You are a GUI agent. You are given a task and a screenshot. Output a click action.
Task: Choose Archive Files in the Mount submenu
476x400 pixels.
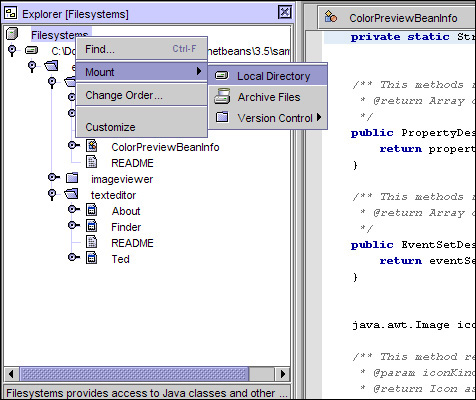coord(268,97)
